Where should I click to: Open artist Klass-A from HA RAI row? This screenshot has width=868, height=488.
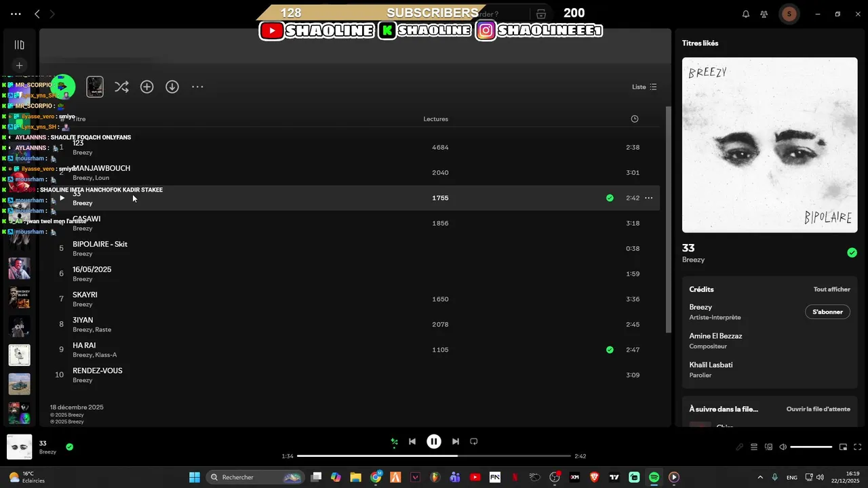[x=106, y=355]
